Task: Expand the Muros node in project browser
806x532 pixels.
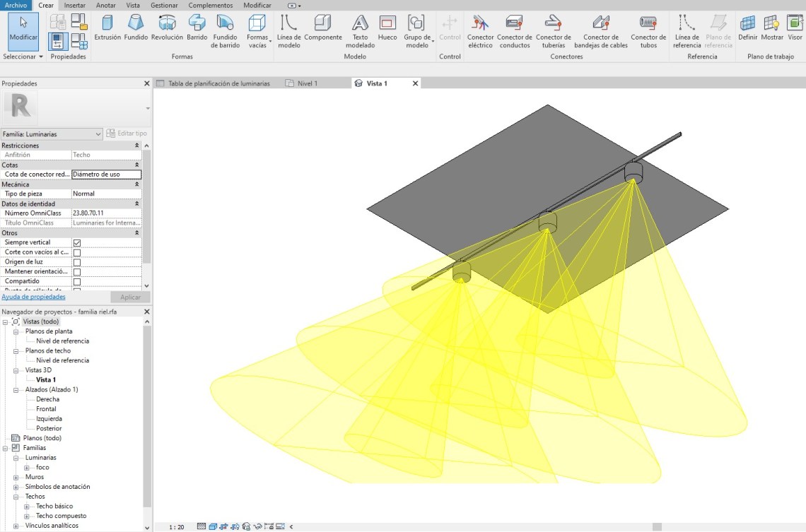Action: [x=16, y=477]
